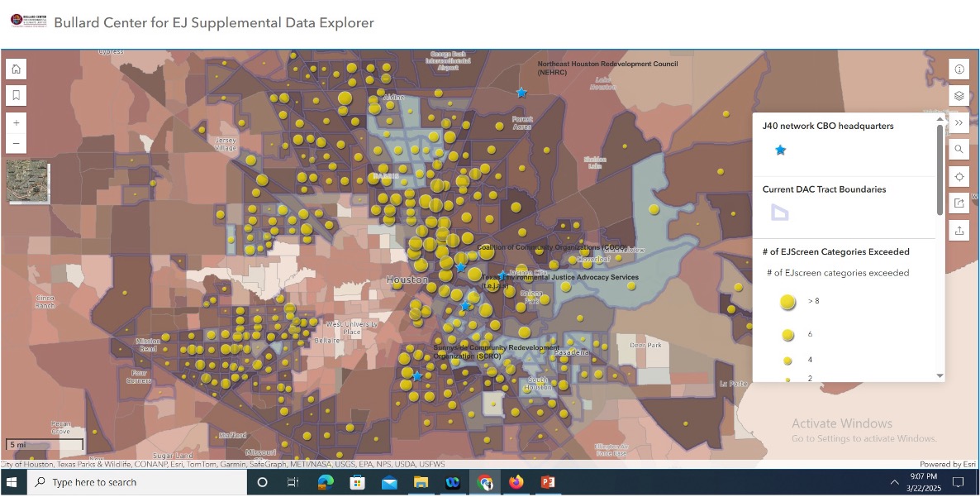Open the map Information panel
Image resolution: width=980 pixels, height=497 pixels.
click(x=959, y=69)
